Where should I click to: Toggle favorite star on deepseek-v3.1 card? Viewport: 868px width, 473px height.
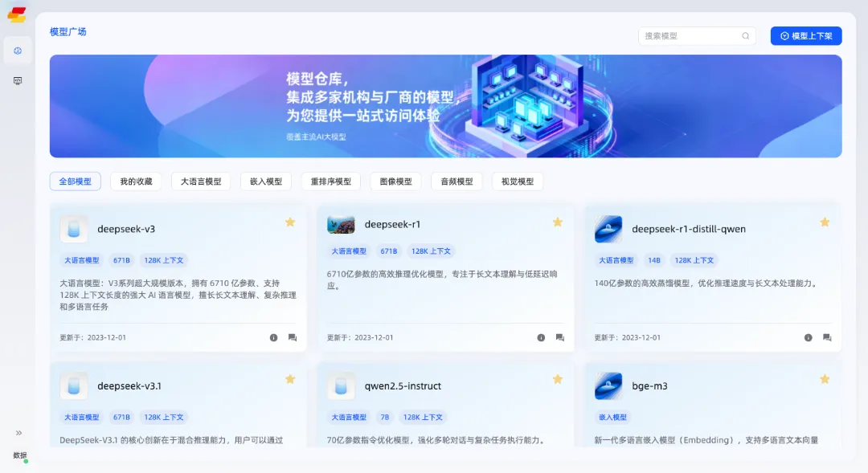(x=290, y=380)
